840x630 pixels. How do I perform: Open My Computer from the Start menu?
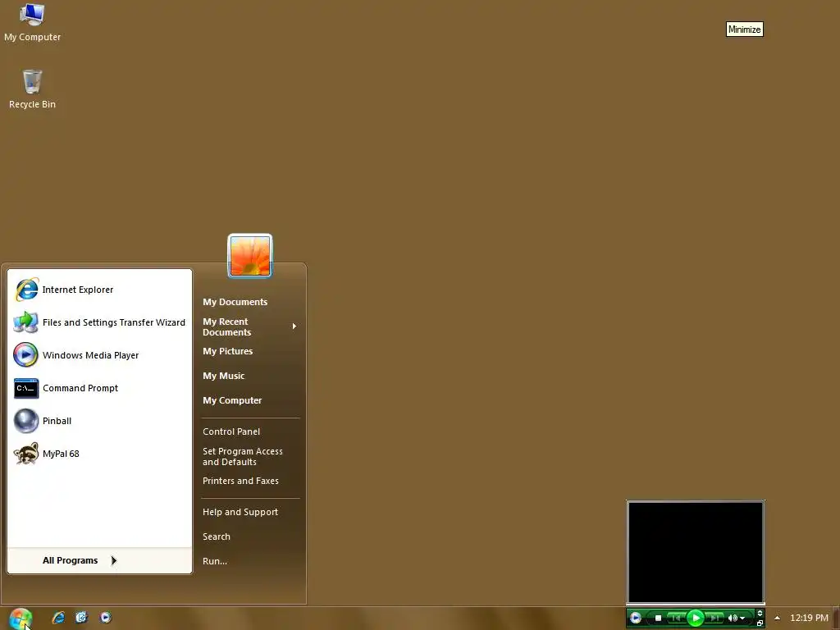coord(249,400)
